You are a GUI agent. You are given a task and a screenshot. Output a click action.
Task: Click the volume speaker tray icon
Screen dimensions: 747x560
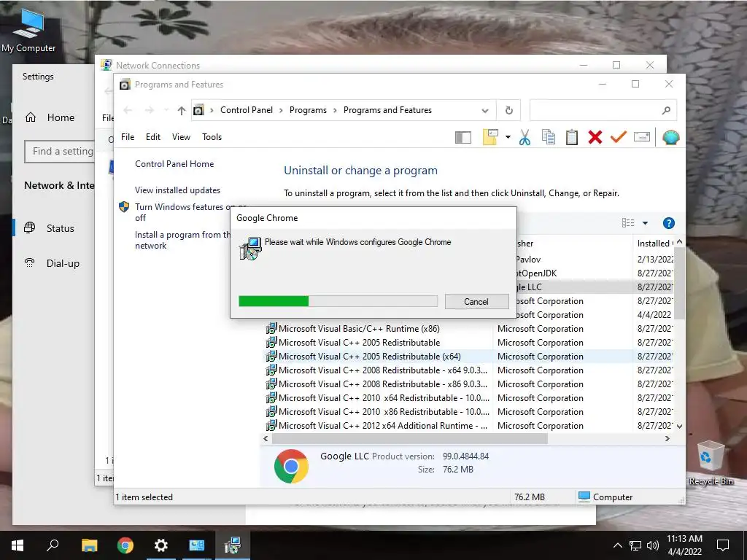pyautogui.click(x=653, y=545)
